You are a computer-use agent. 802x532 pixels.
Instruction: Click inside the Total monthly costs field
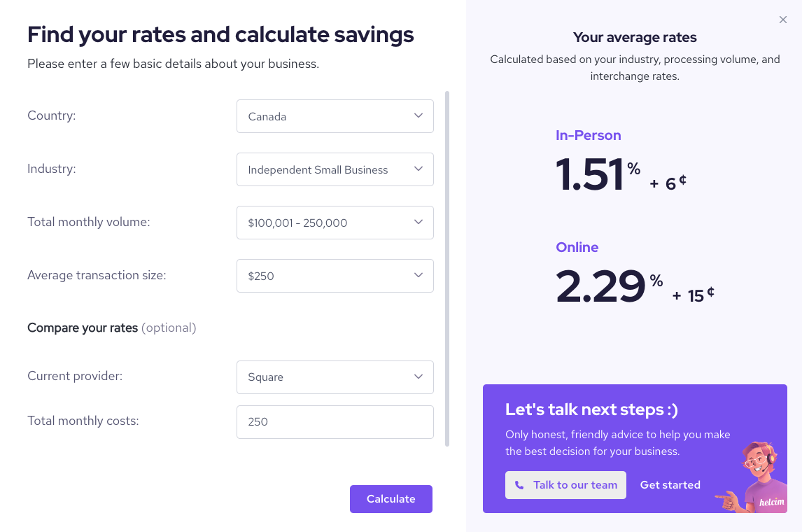335,421
